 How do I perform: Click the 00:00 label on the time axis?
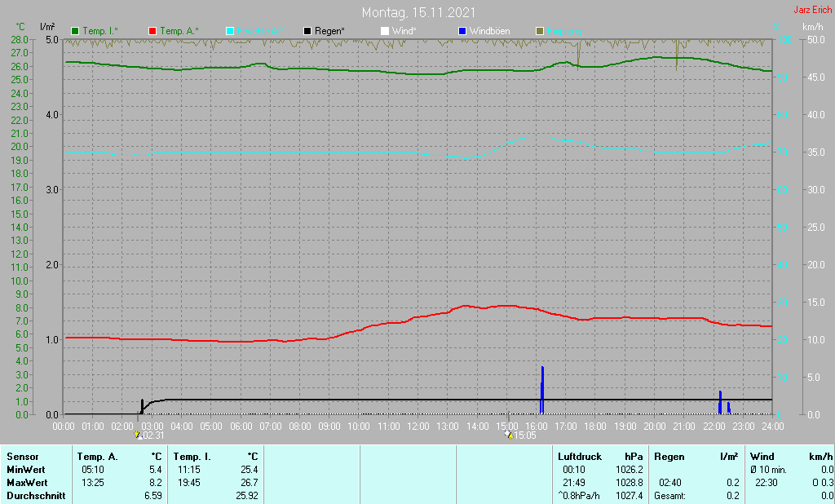pos(64,427)
